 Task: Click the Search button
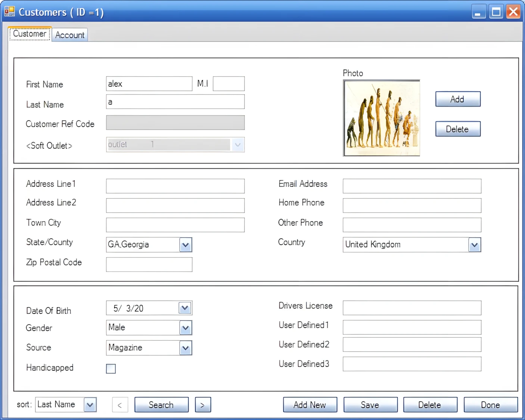point(161,405)
